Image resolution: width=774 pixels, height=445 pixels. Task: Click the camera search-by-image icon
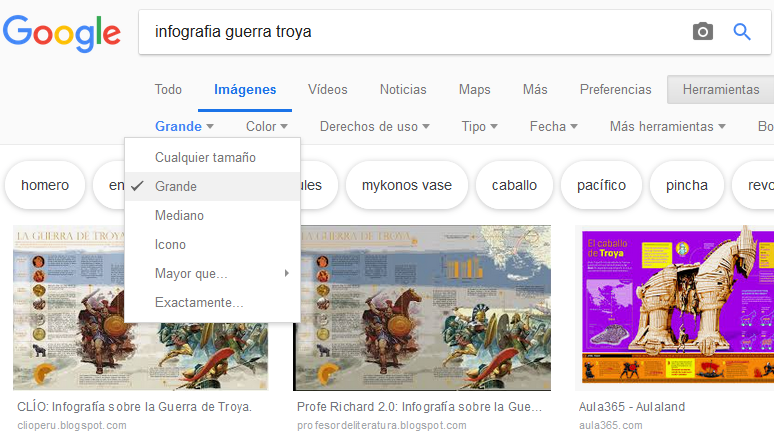click(703, 32)
